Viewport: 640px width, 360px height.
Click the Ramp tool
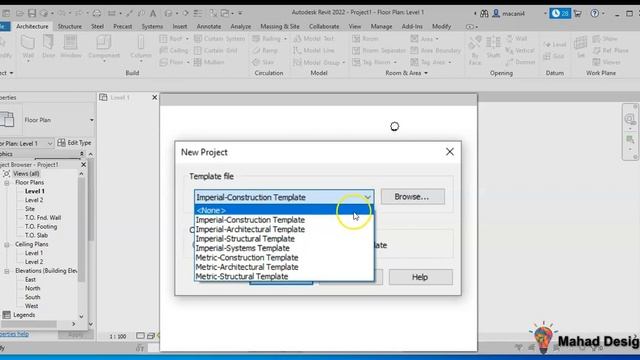pos(265,51)
